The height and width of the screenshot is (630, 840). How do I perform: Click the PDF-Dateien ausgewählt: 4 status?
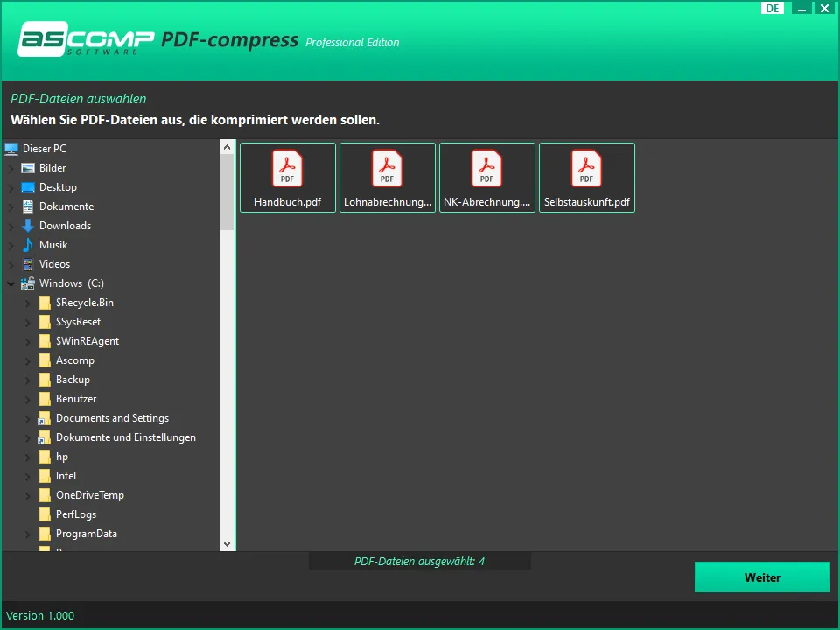[x=419, y=562]
